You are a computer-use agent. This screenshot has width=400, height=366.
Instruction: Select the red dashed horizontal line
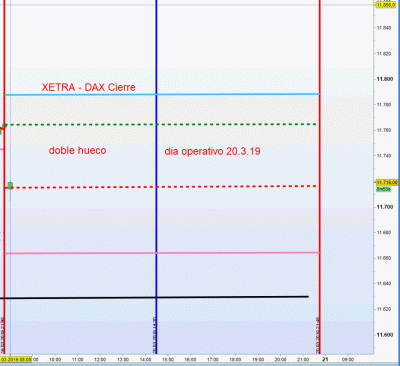(162, 187)
